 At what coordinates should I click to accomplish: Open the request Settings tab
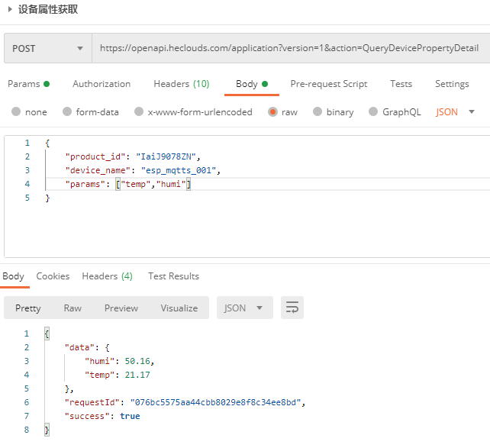(452, 84)
